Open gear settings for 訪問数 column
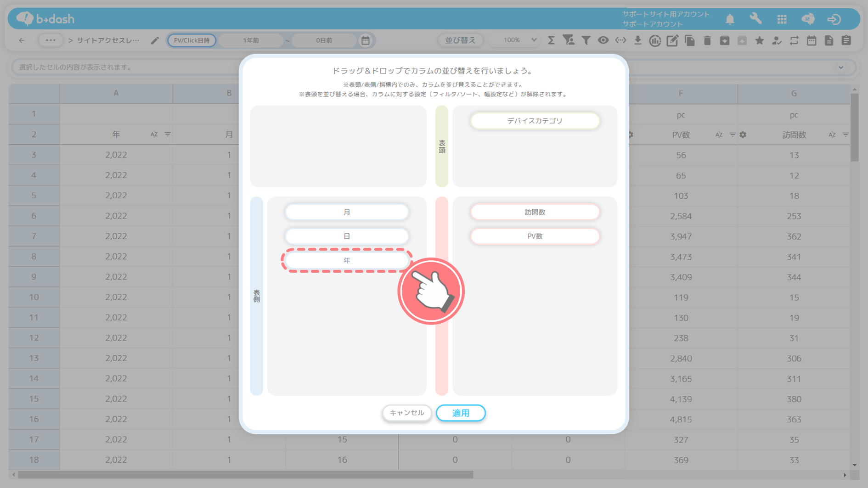Viewport: 868px width, 488px height. click(743, 135)
